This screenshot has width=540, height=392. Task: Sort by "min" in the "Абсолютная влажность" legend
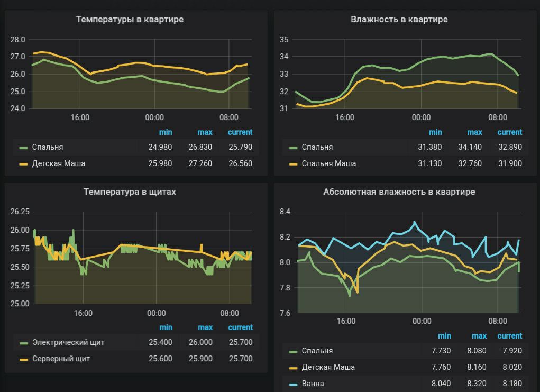tap(444, 336)
